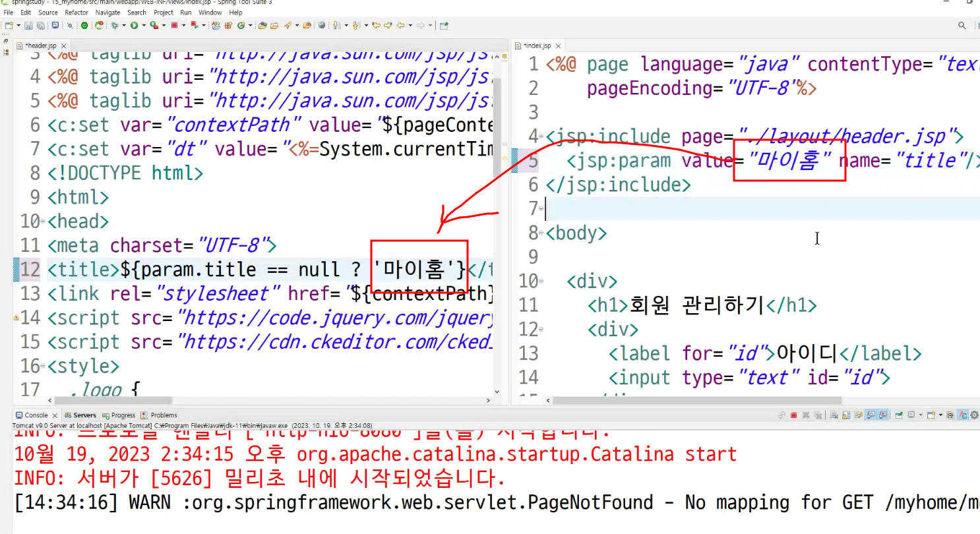Select the header.jsp editor tab

point(41,45)
